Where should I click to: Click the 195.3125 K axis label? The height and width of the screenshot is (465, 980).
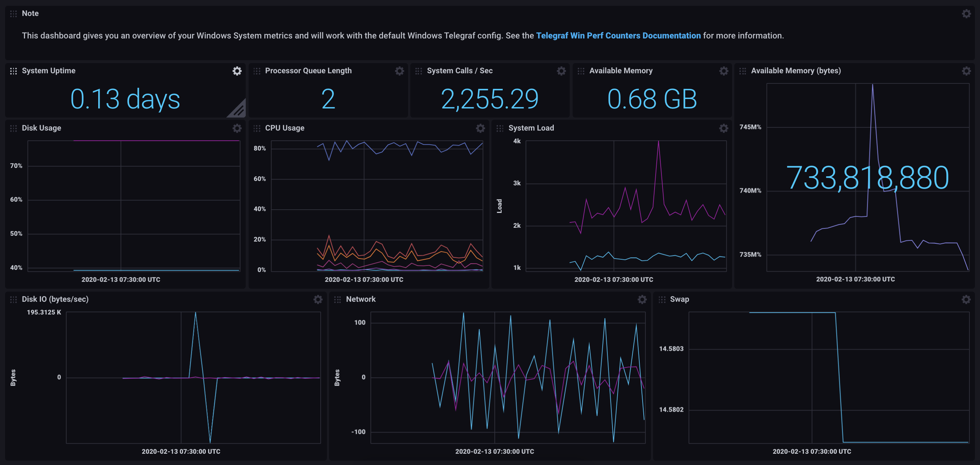coord(44,312)
